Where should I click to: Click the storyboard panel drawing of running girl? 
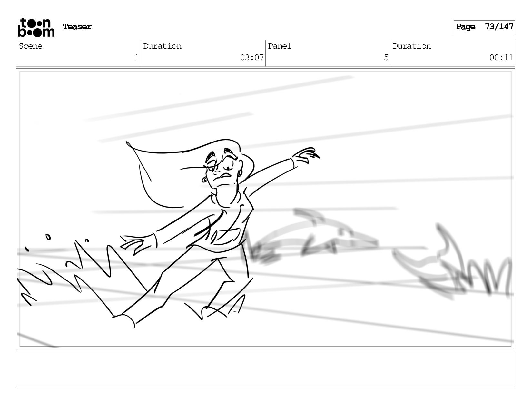[x=266, y=209]
